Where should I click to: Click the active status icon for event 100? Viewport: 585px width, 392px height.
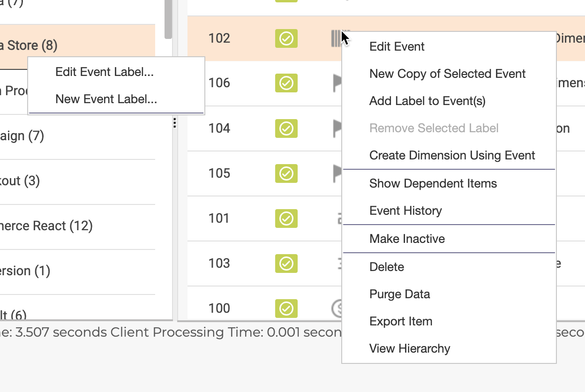tap(286, 309)
